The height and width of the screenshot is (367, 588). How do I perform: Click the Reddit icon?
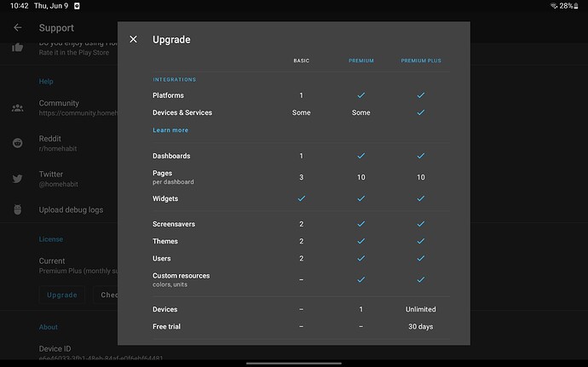tap(17, 143)
